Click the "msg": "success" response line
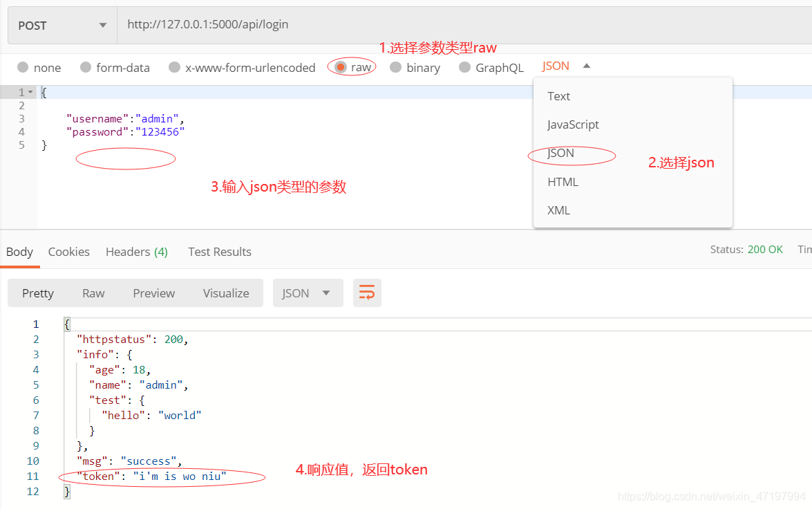Viewport: 812px width, 509px height. tap(129, 461)
